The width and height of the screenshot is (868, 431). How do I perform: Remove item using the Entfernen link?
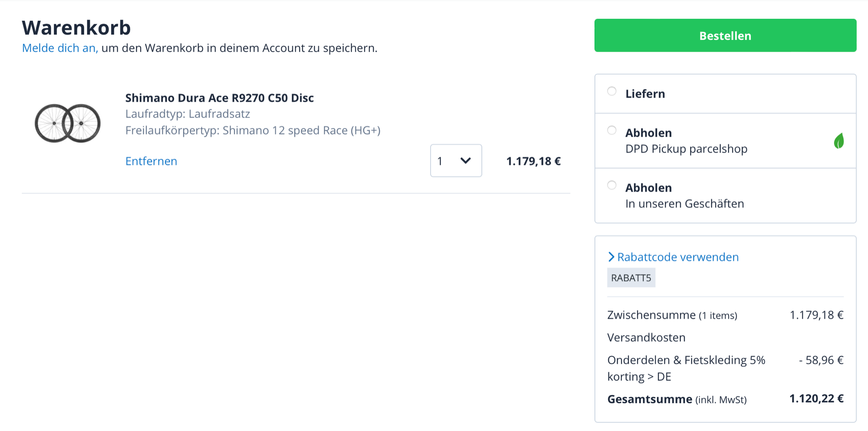pyautogui.click(x=151, y=161)
